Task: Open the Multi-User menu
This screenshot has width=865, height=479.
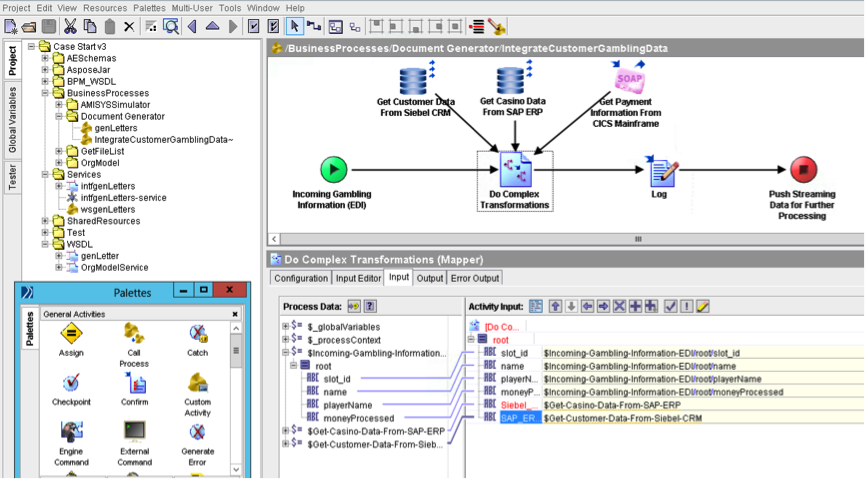Action: [x=192, y=8]
